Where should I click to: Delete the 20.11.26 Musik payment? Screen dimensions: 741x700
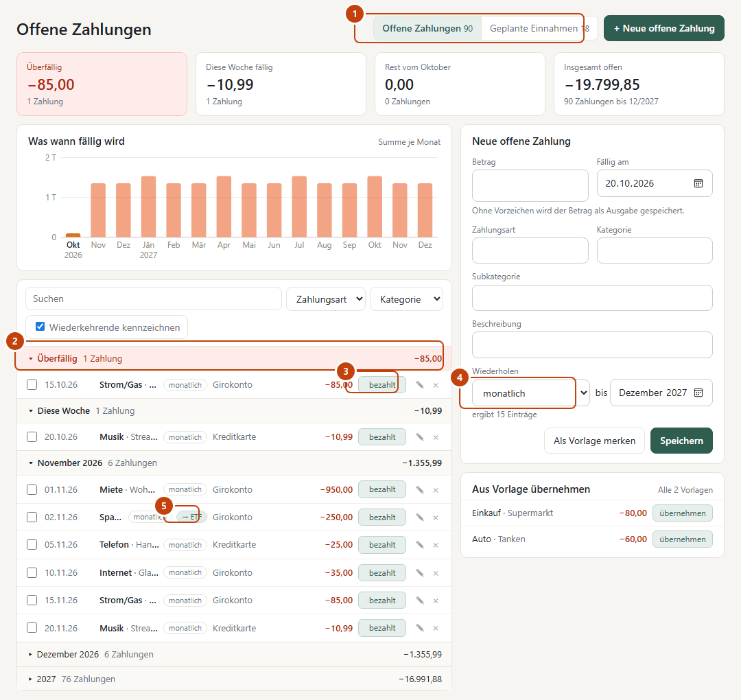(x=436, y=629)
